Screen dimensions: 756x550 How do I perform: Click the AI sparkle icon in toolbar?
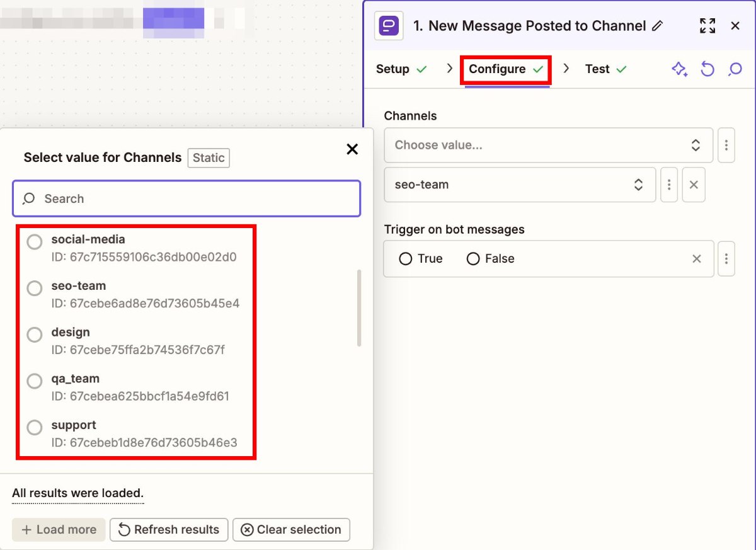coord(679,69)
